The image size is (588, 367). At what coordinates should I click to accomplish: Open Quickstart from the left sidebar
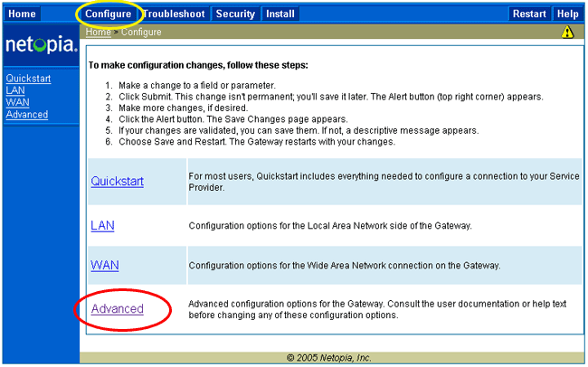[x=29, y=79]
